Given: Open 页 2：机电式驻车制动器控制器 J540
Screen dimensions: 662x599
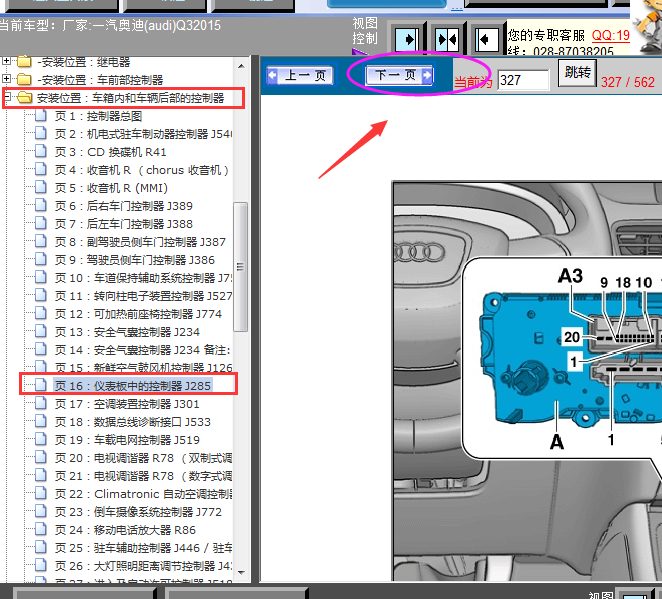Looking at the screenshot, I should pyautogui.click(x=143, y=134).
